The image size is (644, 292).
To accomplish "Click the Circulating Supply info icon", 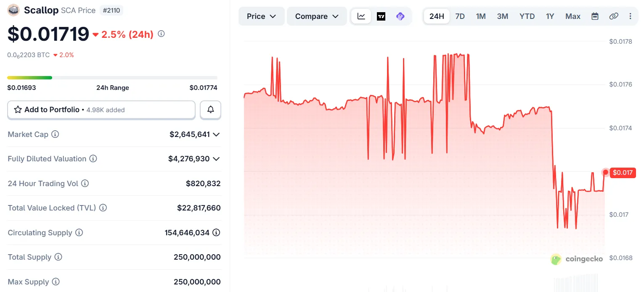I will (x=79, y=232).
